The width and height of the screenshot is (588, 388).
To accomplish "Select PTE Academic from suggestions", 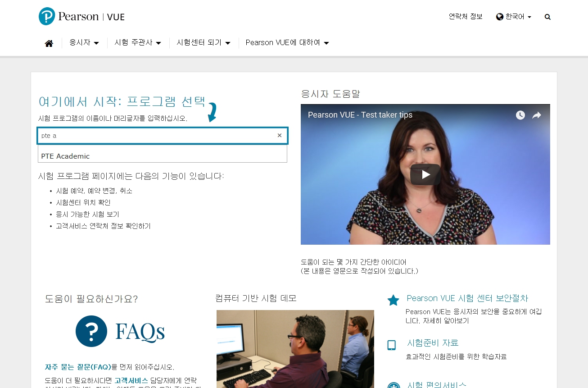I will [65, 156].
